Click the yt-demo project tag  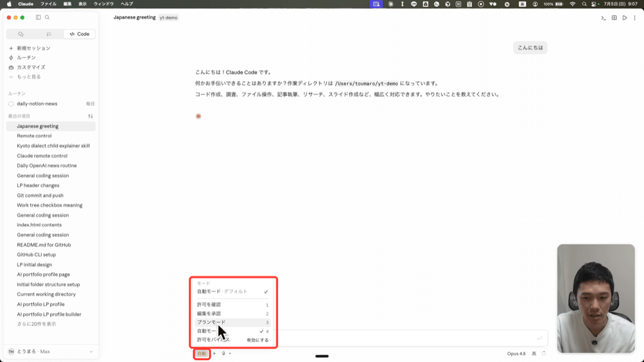coord(168,17)
